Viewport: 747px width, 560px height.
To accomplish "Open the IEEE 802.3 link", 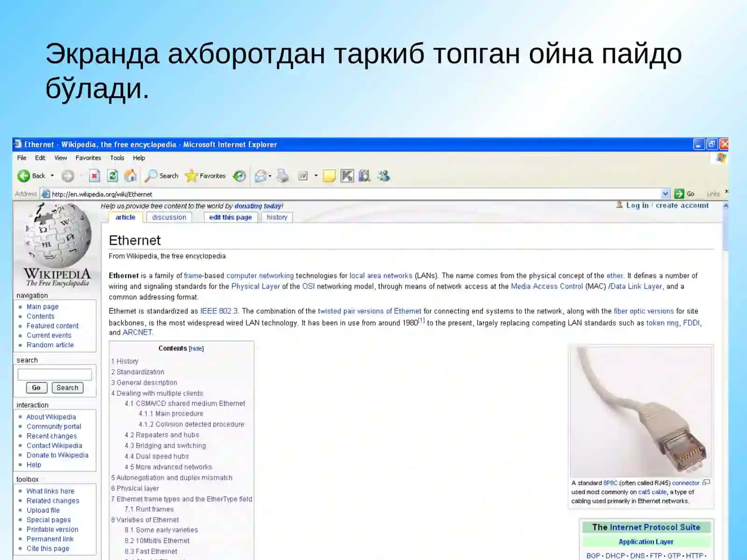I will (x=219, y=311).
